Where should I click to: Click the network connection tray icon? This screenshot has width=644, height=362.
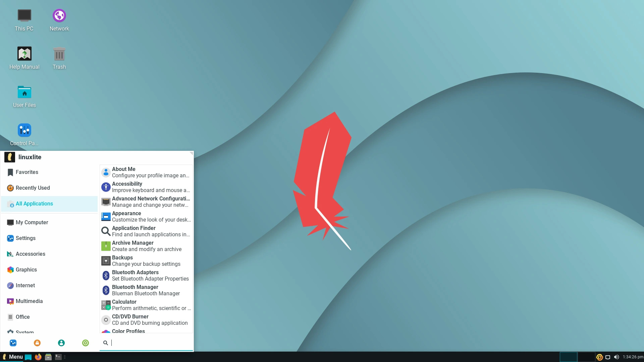click(x=608, y=357)
